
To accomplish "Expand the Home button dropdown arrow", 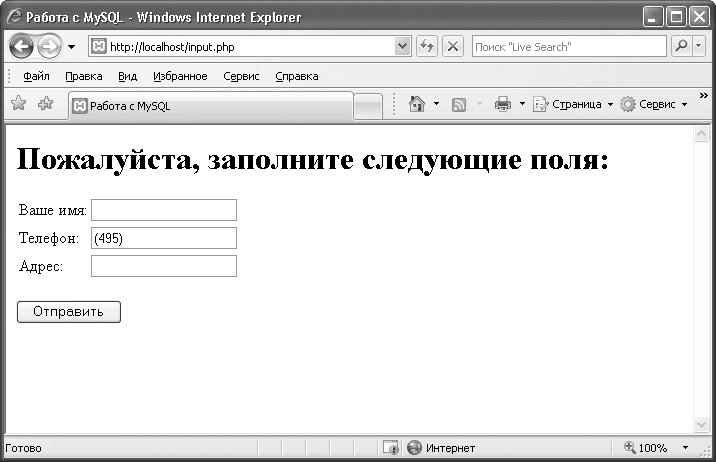I will pyautogui.click(x=436, y=104).
